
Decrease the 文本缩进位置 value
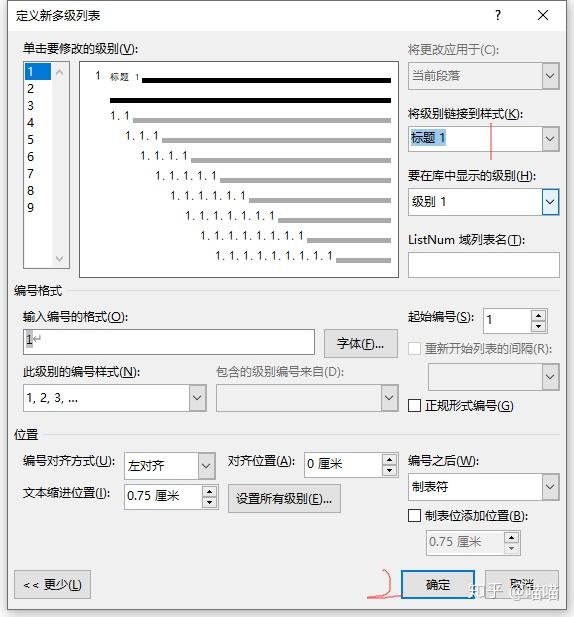(210, 502)
